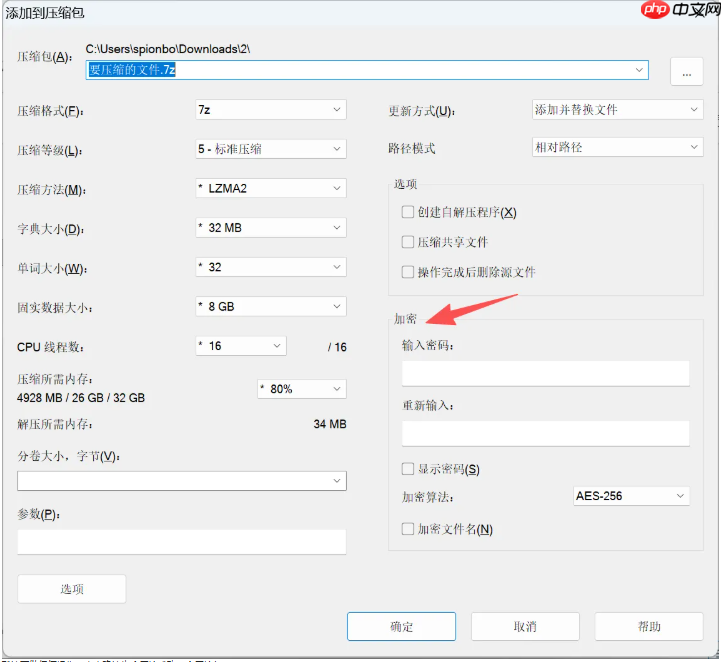
Task: Enable the 压缩共享文件 checkbox
Action: coord(408,242)
